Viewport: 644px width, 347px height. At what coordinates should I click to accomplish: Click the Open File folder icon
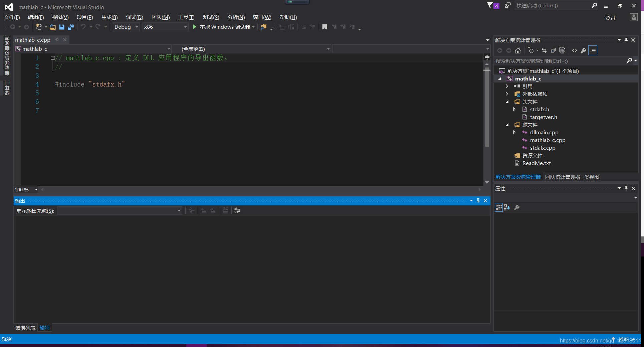53,27
